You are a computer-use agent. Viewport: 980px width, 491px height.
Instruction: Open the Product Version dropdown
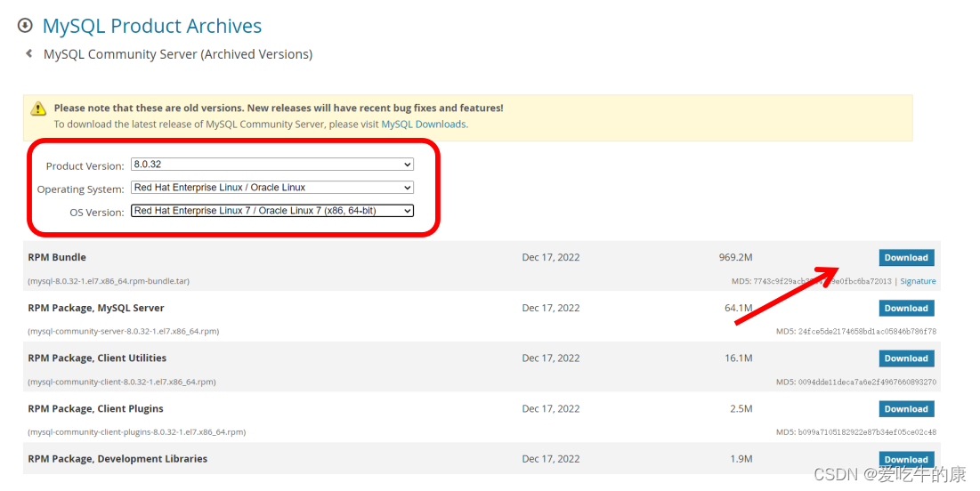271,165
